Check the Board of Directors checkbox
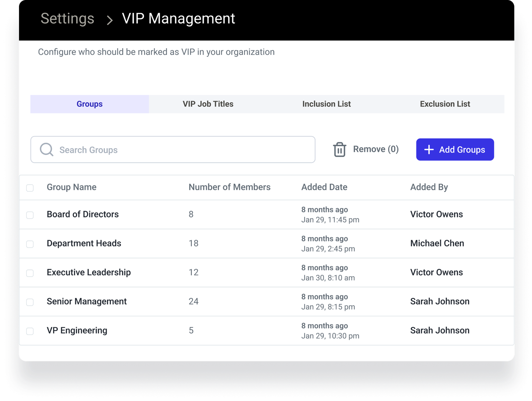 click(x=30, y=215)
